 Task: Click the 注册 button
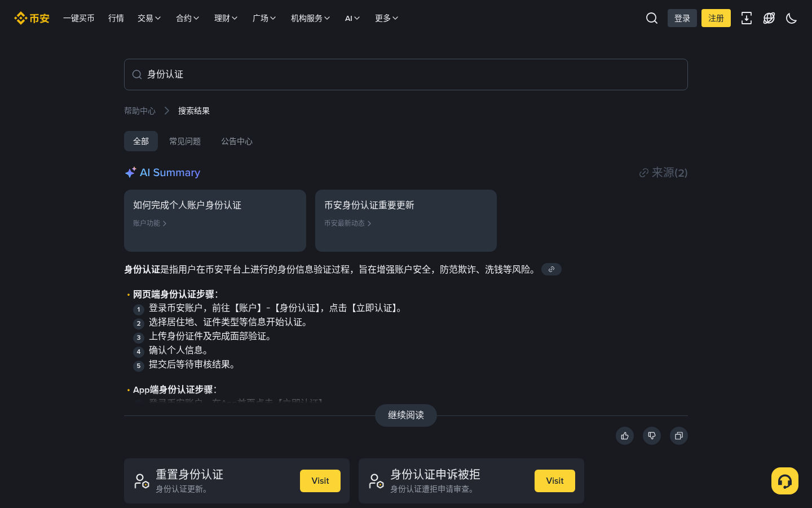[x=716, y=18]
